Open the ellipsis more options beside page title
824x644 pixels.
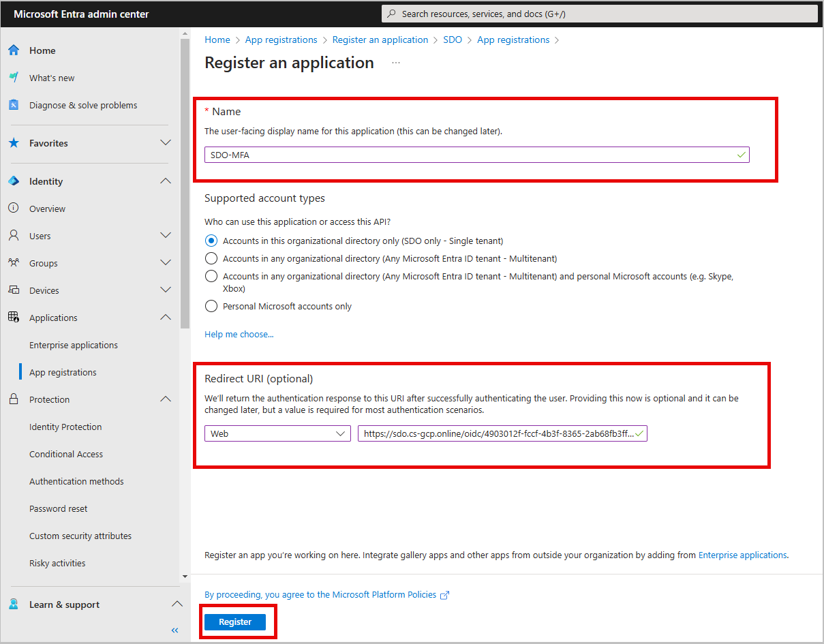(x=396, y=63)
